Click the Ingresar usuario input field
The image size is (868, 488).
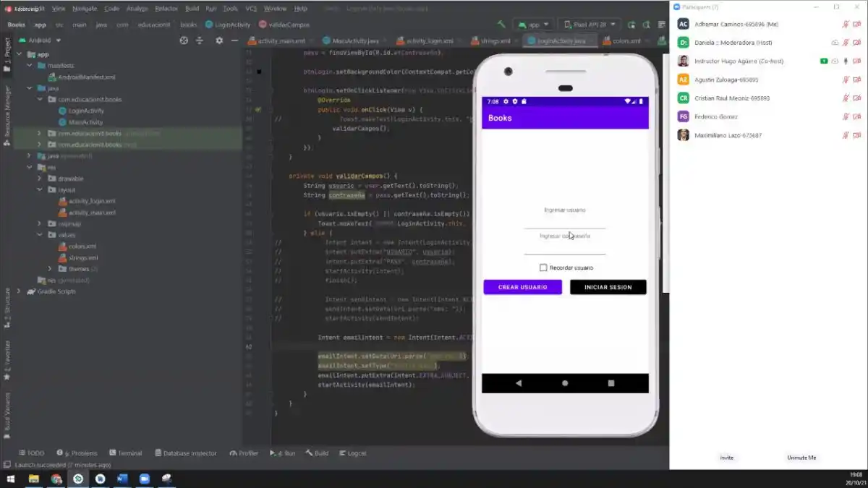point(564,211)
